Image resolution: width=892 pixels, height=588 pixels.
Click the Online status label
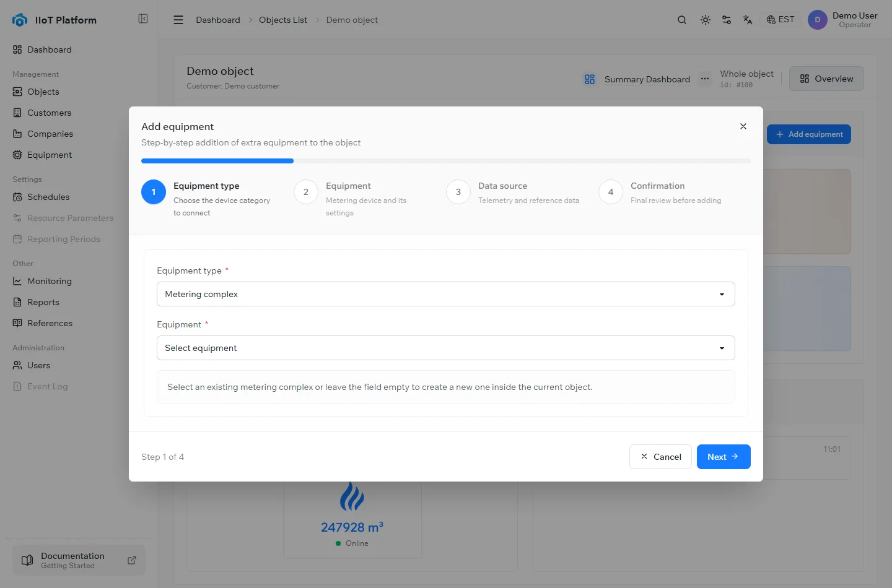357,543
